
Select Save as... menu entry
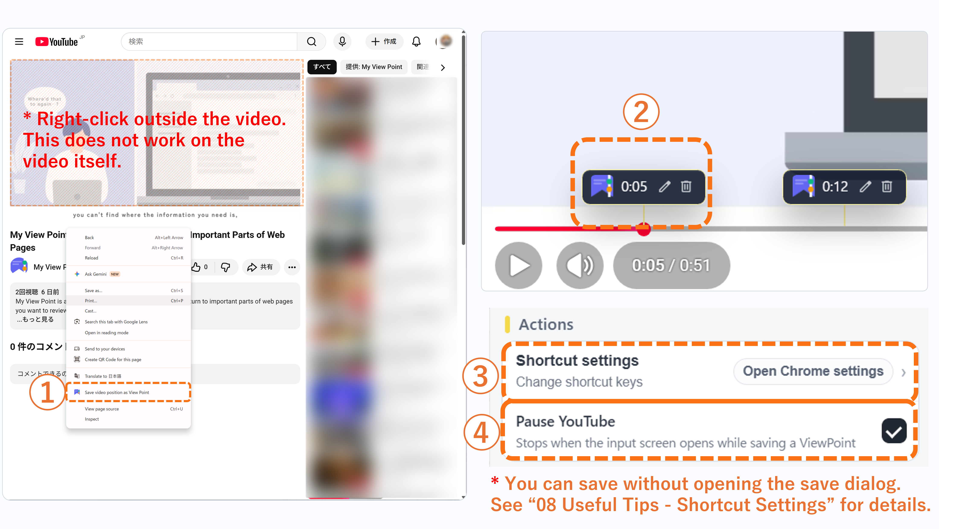[x=129, y=290]
